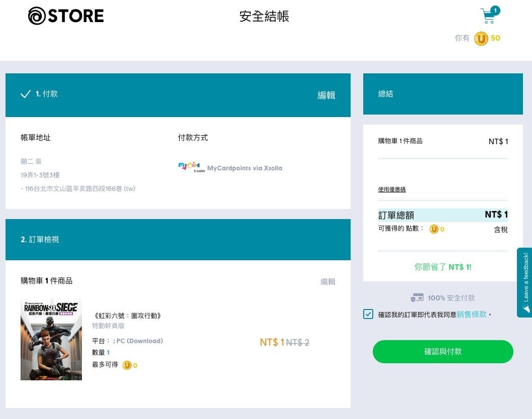Click the 116台北市文山區 address line
This screenshot has width=532, height=419.
78,188
